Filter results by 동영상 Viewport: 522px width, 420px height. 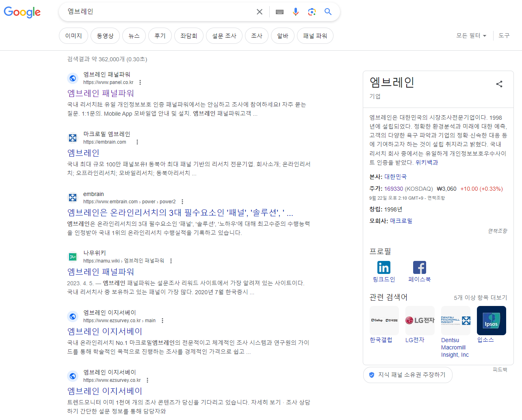105,36
